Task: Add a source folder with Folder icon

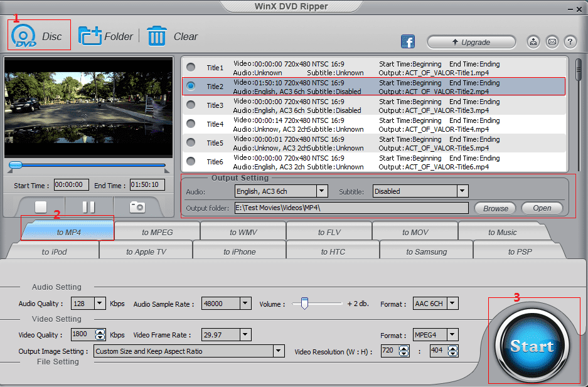Action: [x=90, y=36]
